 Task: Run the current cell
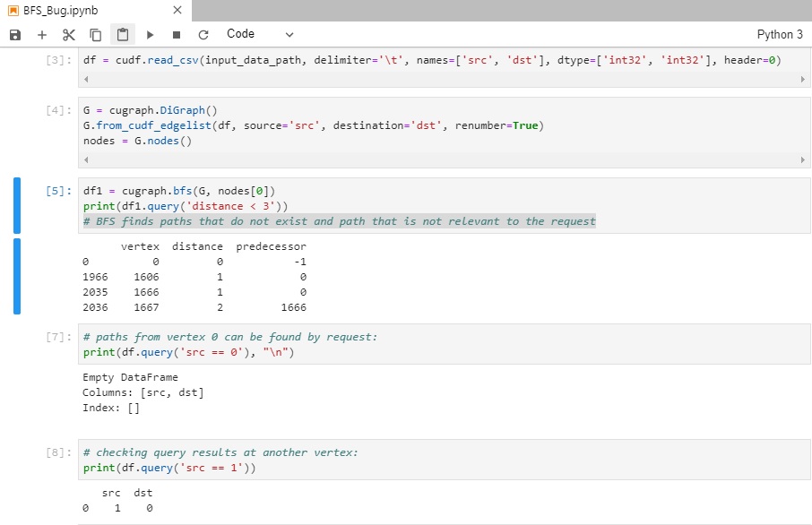149,34
